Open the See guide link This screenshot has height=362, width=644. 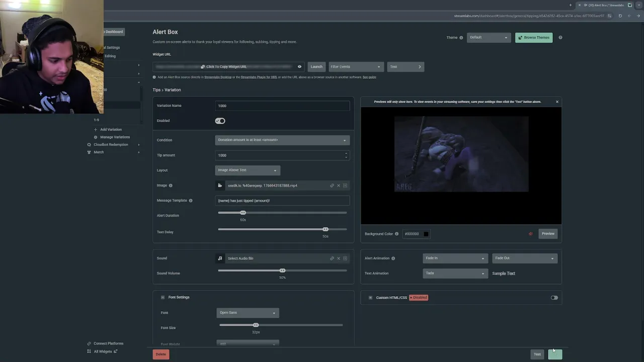(x=369, y=77)
